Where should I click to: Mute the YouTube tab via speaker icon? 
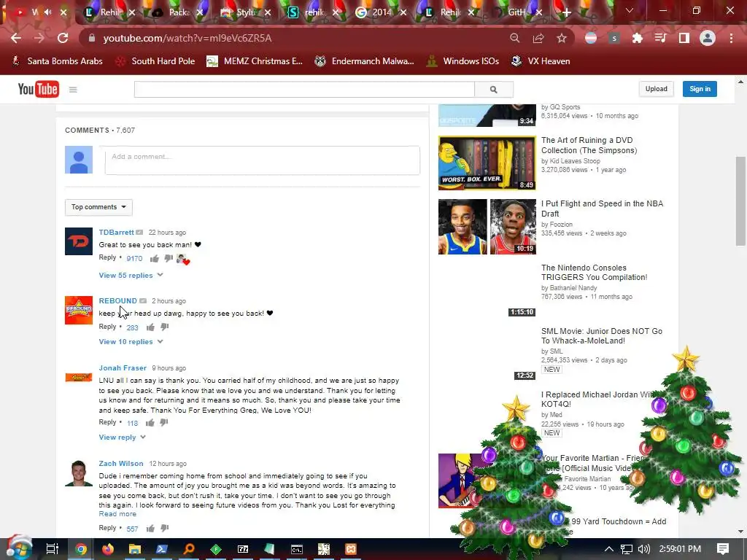point(47,12)
